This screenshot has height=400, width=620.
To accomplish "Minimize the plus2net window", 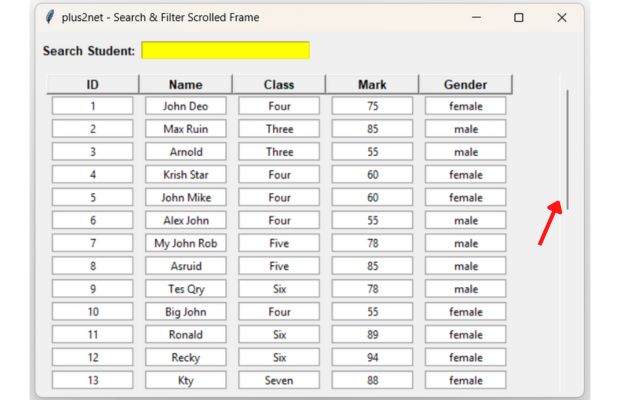I will coord(476,17).
